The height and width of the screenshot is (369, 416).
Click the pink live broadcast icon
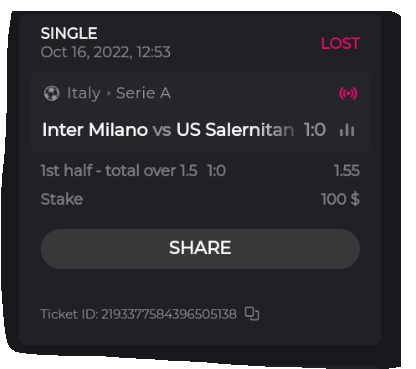(348, 93)
